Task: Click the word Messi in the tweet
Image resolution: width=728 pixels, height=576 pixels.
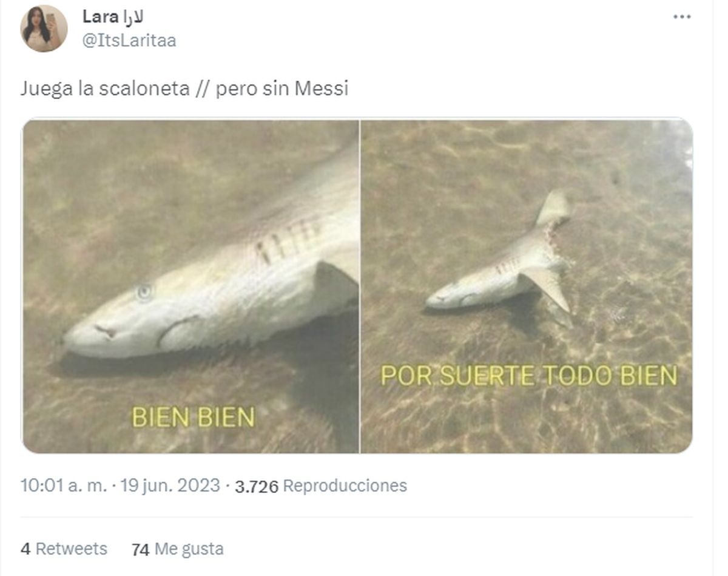Action: click(x=322, y=89)
